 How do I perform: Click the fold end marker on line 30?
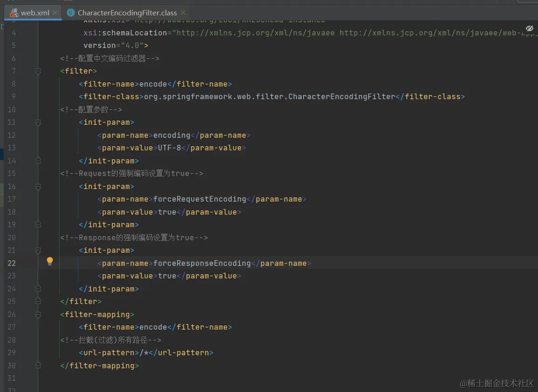38,365
